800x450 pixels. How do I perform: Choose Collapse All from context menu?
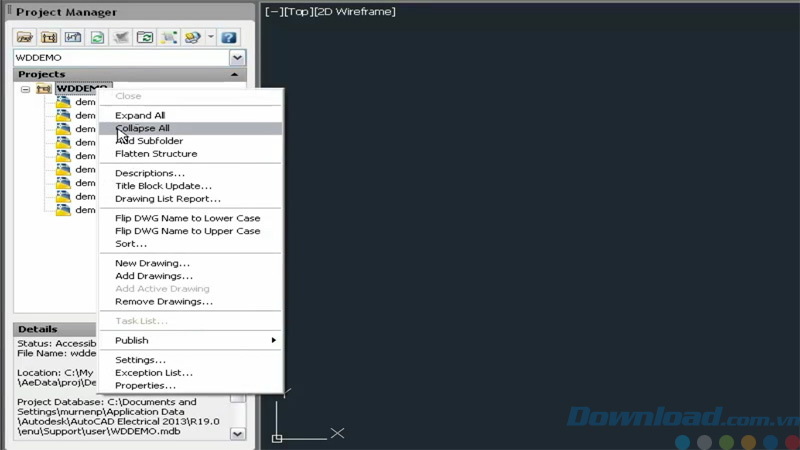coord(190,128)
